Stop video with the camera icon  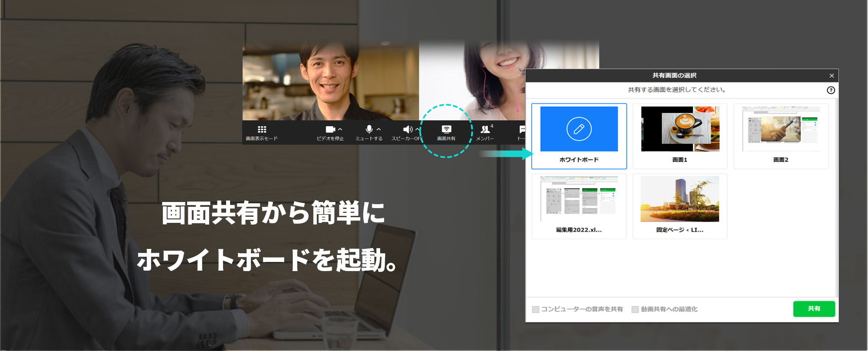pos(330,129)
